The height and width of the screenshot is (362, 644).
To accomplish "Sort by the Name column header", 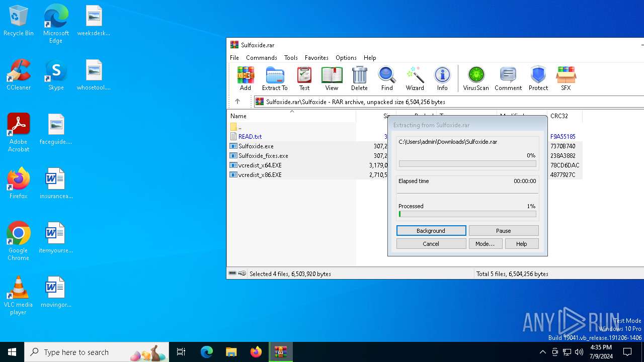I will coord(292,116).
